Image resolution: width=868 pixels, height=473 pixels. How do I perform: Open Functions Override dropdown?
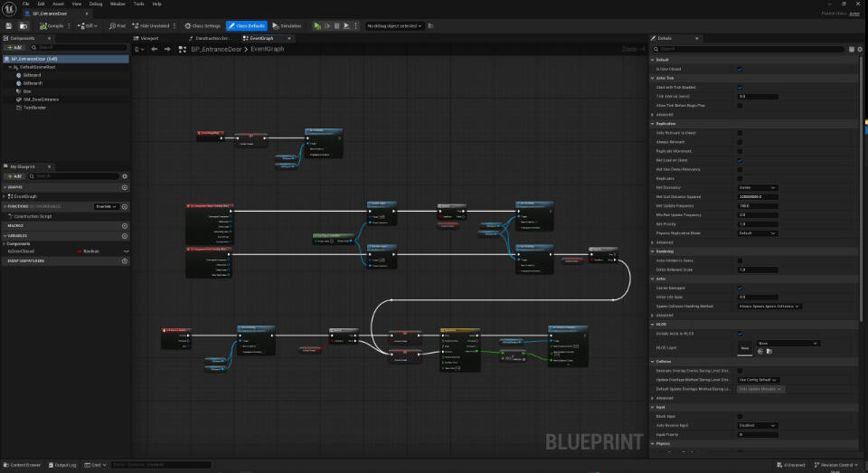tap(107, 206)
